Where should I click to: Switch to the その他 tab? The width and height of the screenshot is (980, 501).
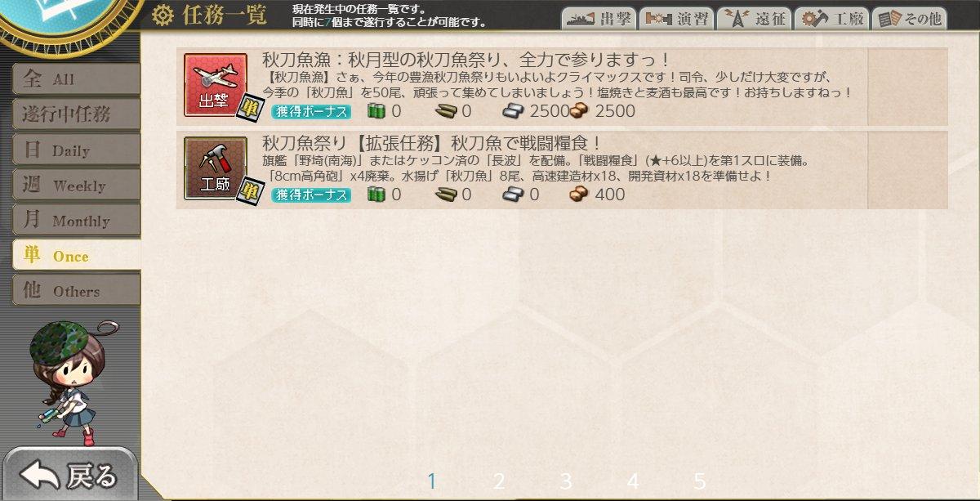coord(909,20)
